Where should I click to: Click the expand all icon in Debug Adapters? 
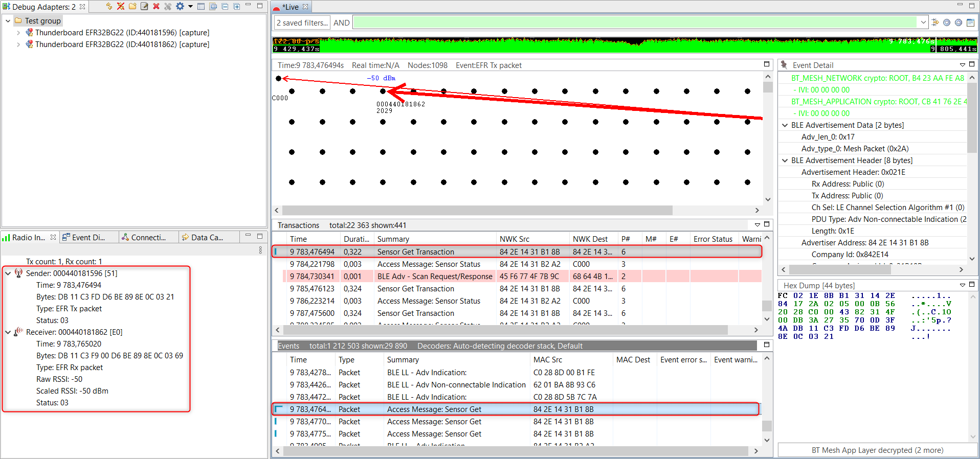[x=237, y=6]
